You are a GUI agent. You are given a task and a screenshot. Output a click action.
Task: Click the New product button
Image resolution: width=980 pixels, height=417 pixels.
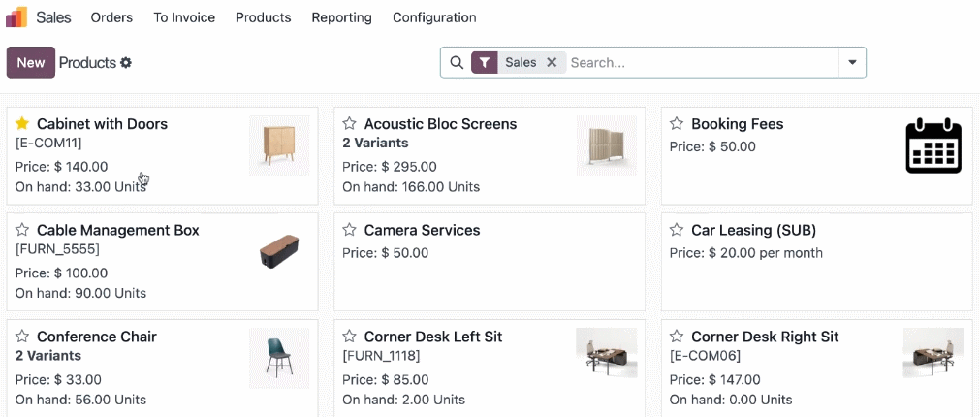point(31,63)
